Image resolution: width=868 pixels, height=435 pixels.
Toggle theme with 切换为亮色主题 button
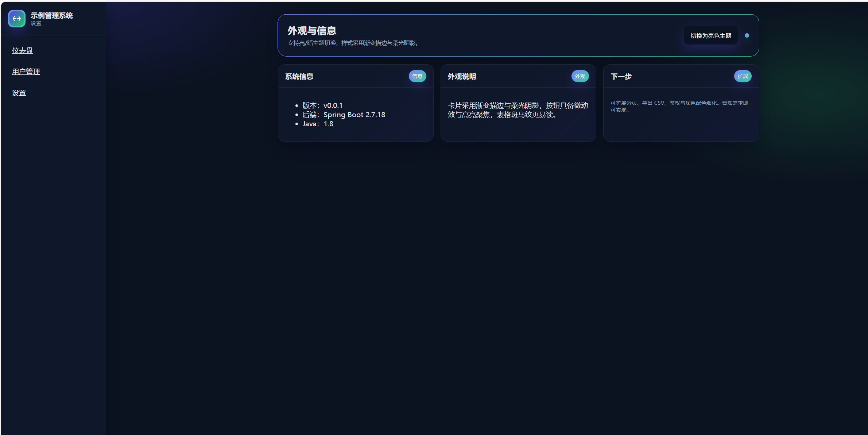pos(710,36)
